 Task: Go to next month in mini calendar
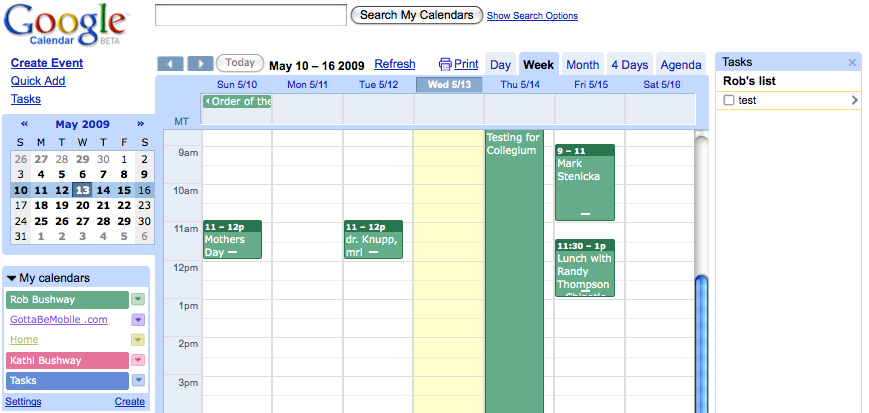(x=140, y=124)
